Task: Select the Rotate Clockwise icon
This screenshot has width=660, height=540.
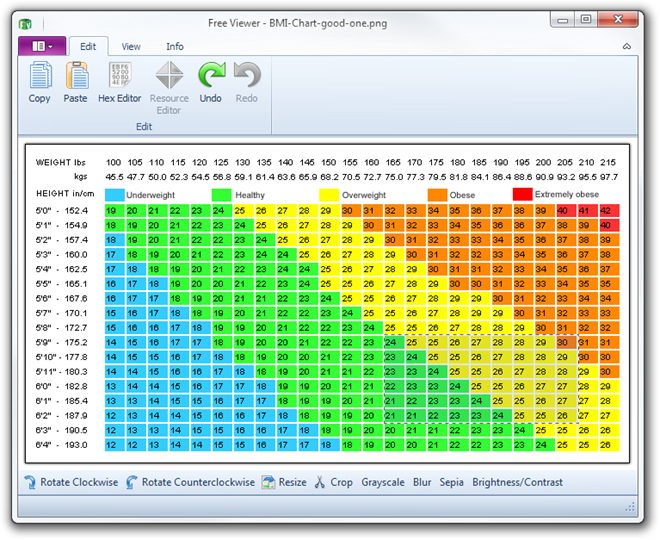Action: tap(30, 482)
